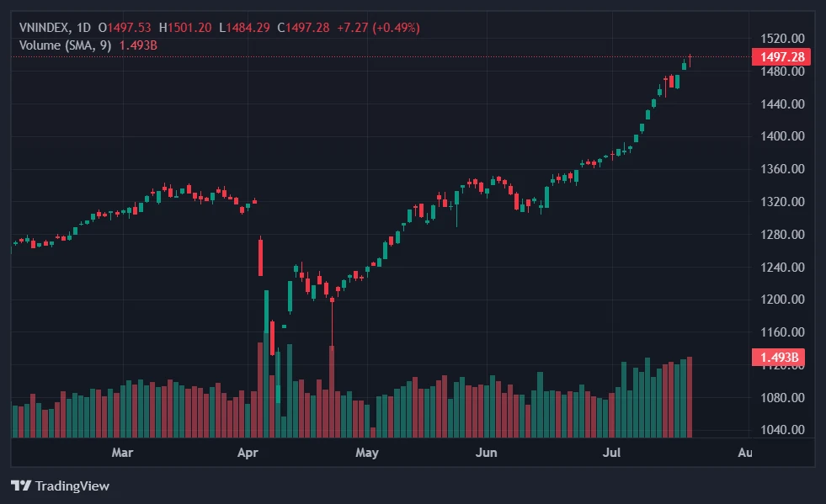Click the 1.493B value beside Volume label
The height and width of the screenshot is (504, 826).
tap(138, 45)
